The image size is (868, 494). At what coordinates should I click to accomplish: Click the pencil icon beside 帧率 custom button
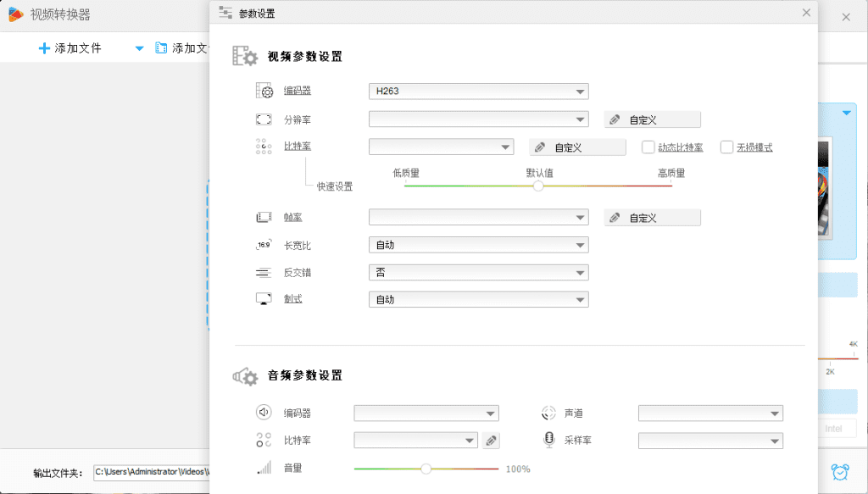tap(615, 217)
